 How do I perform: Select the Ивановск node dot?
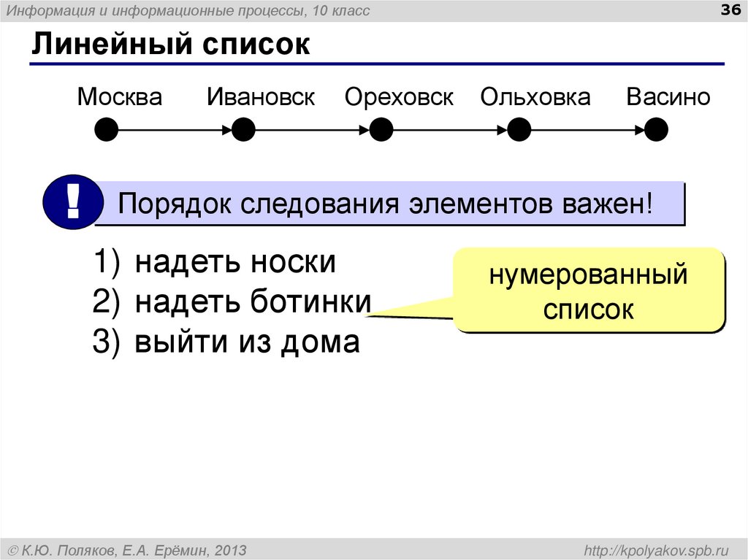(243, 130)
